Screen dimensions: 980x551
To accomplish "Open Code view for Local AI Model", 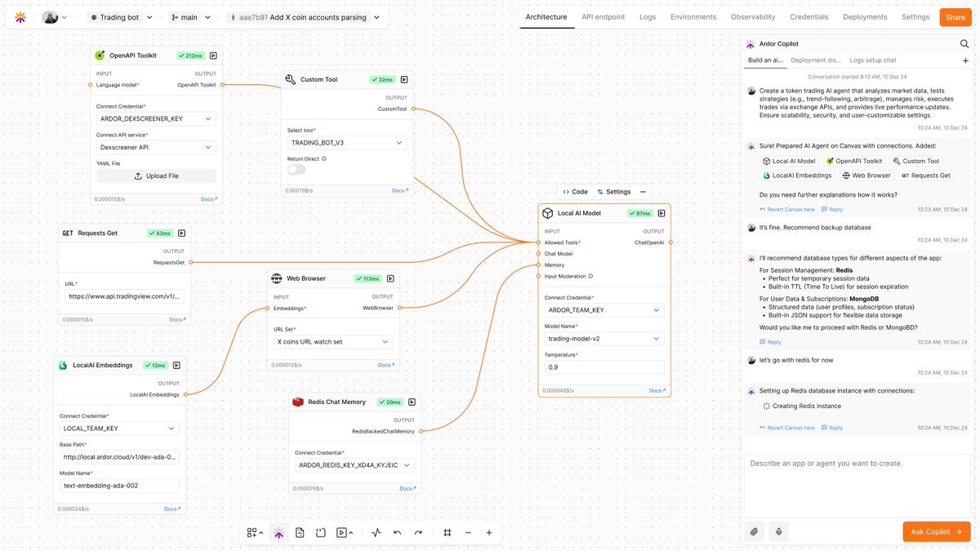I will point(576,192).
